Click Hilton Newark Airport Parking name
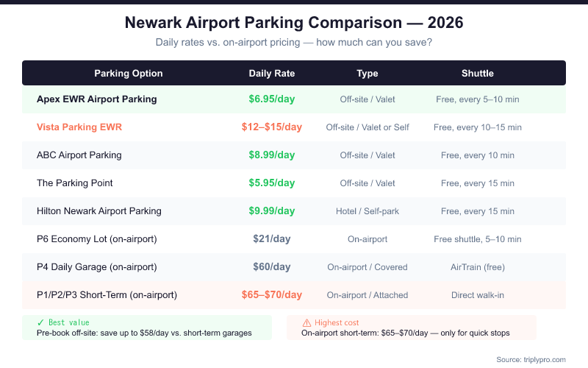588x368 pixels. pyautogui.click(x=99, y=211)
